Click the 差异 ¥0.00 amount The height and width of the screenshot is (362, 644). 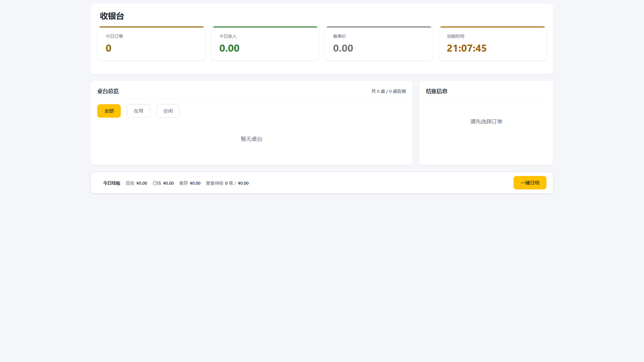point(190,183)
